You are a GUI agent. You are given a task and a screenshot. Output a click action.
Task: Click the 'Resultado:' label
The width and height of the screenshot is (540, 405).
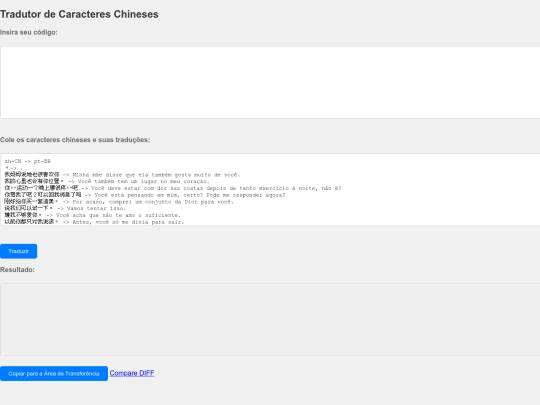tap(17, 270)
